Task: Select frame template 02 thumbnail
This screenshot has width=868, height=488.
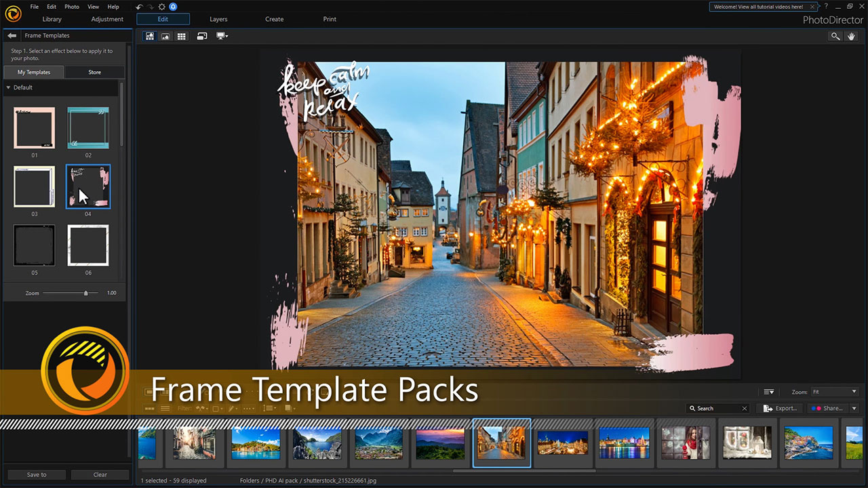Action: [x=88, y=128]
